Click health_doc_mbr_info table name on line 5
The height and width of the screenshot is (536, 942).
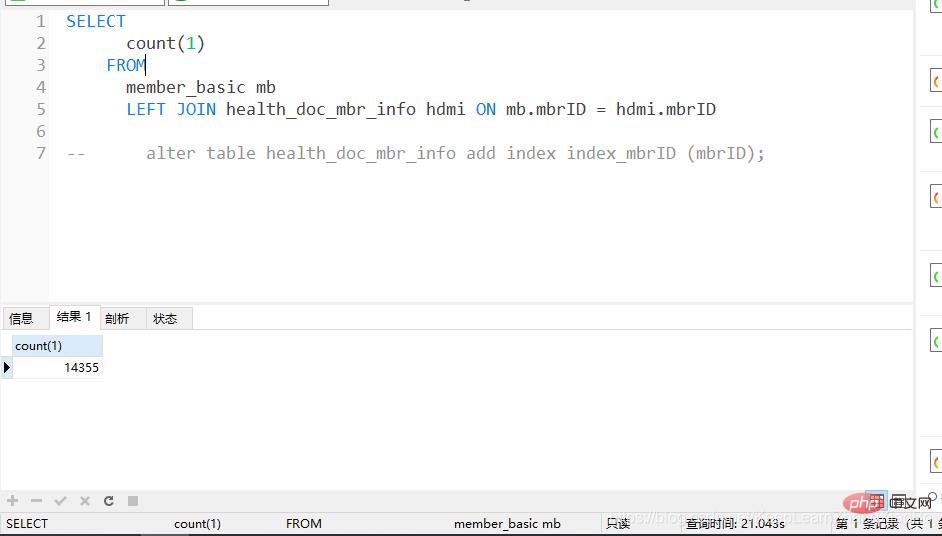tap(321, 109)
